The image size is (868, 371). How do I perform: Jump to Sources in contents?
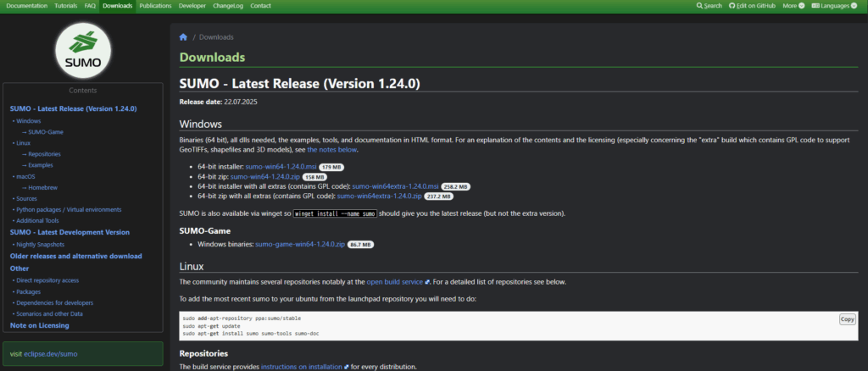pos(26,198)
